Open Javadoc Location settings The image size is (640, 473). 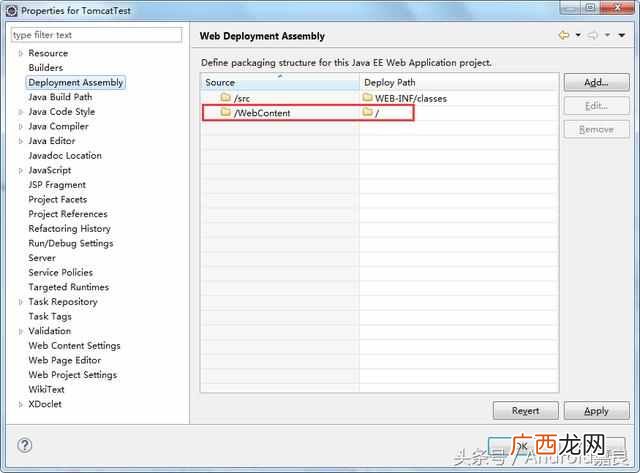[65, 155]
